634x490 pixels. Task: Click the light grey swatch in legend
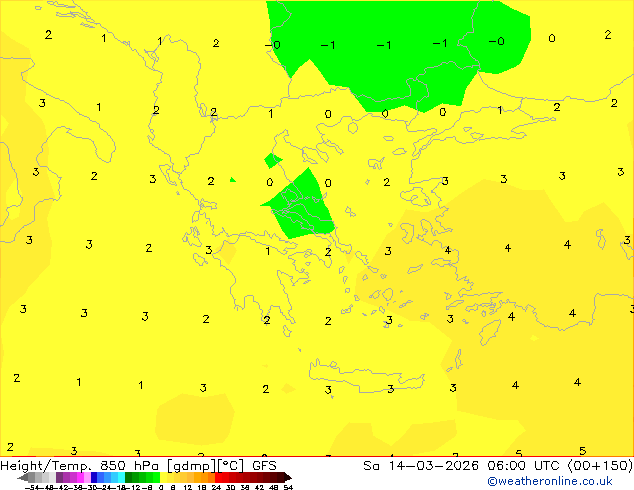coord(52,477)
